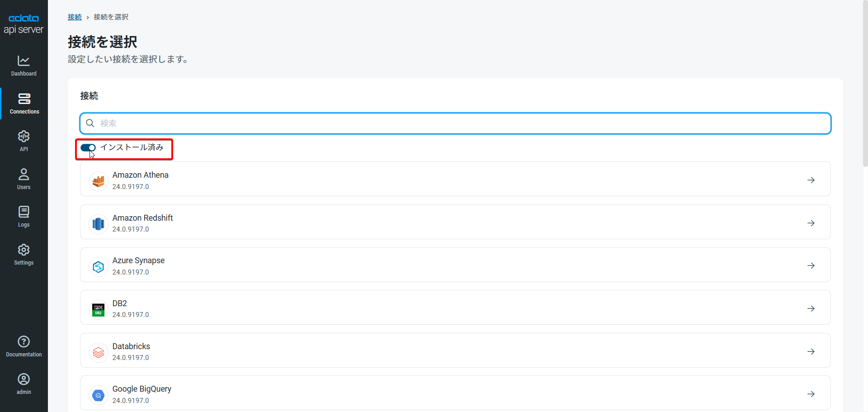Go to Users in the sidebar
The image size is (868, 412).
[24, 179]
